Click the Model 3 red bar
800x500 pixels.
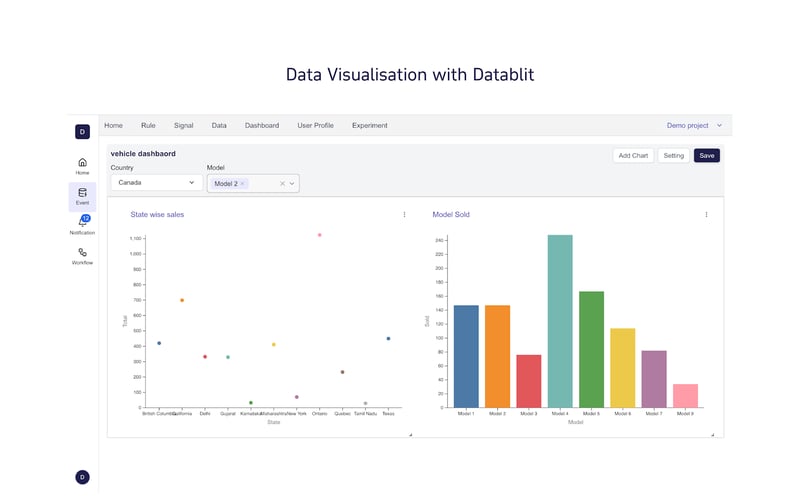tap(529, 381)
